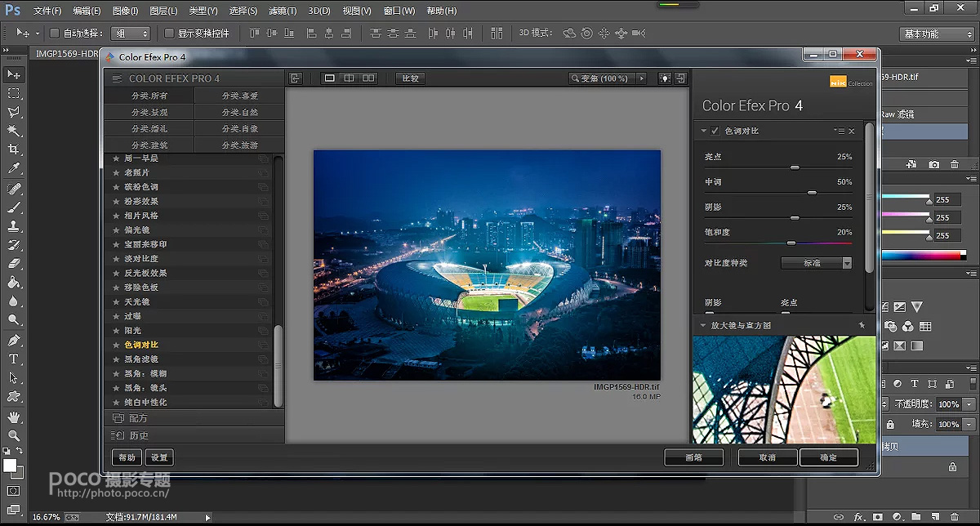
Task: Hide the left filter panel icon
Action: (x=295, y=78)
